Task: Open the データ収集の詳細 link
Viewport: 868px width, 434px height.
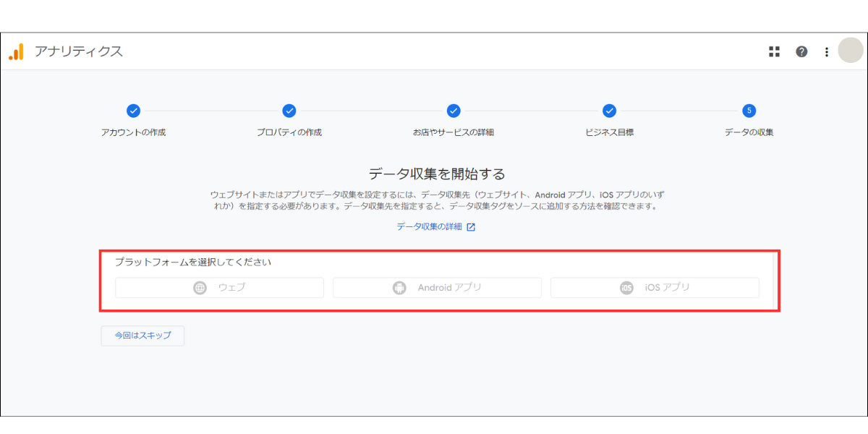Action: (x=435, y=226)
